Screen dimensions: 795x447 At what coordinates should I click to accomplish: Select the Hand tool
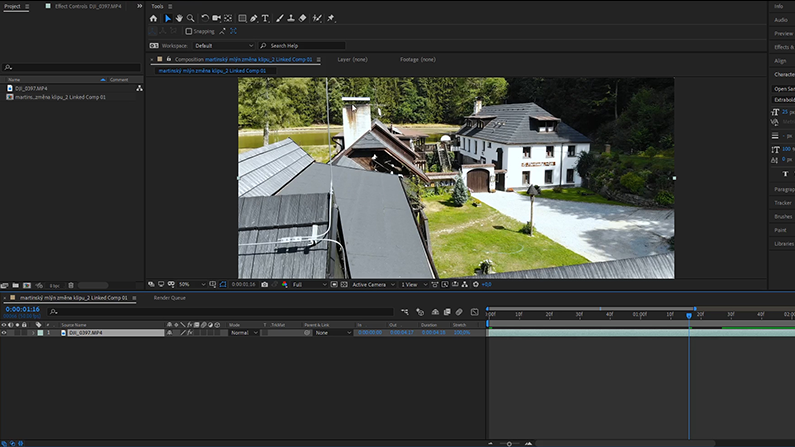(179, 18)
